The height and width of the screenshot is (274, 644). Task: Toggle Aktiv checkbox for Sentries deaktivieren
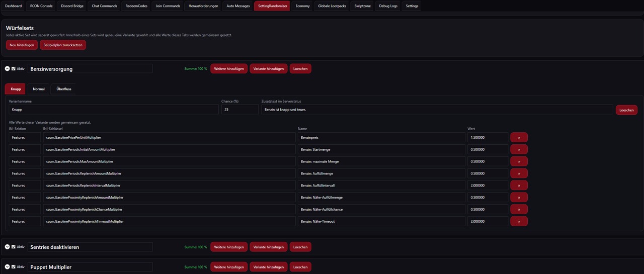pyautogui.click(x=14, y=247)
